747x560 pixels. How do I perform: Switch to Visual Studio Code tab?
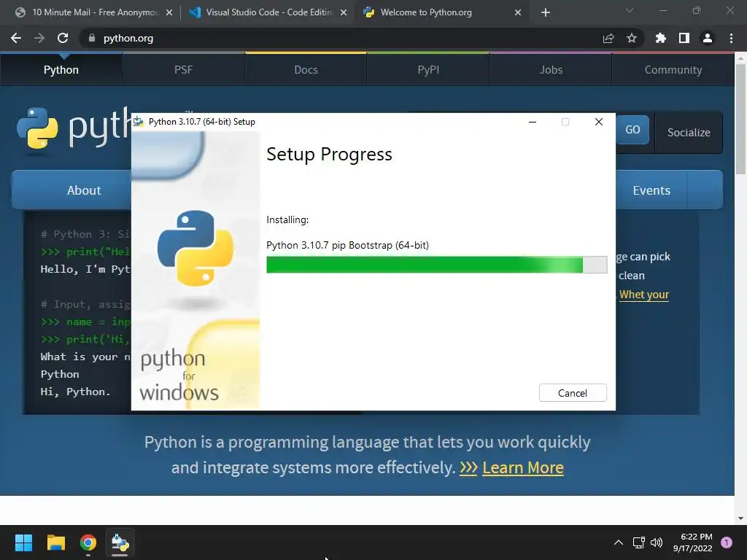tap(267, 12)
